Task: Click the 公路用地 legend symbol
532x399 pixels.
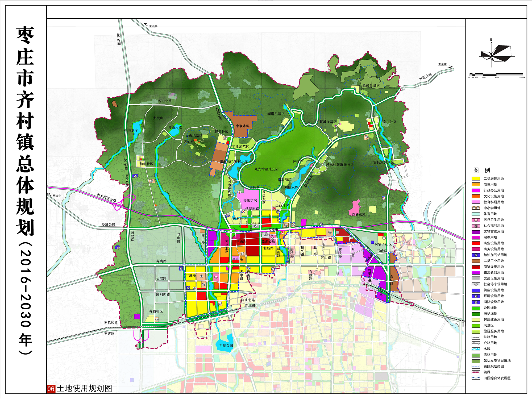Action: (476, 343)
